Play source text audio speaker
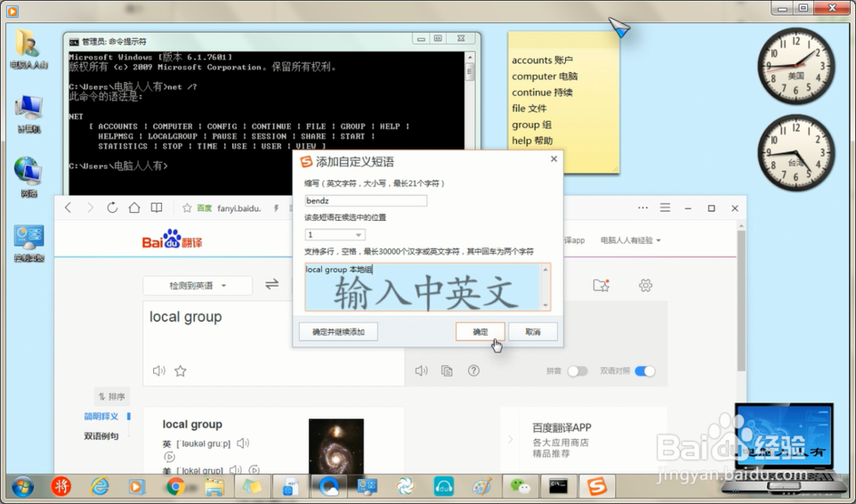Viewport: 856px width, 504px height. pos(159,371)
